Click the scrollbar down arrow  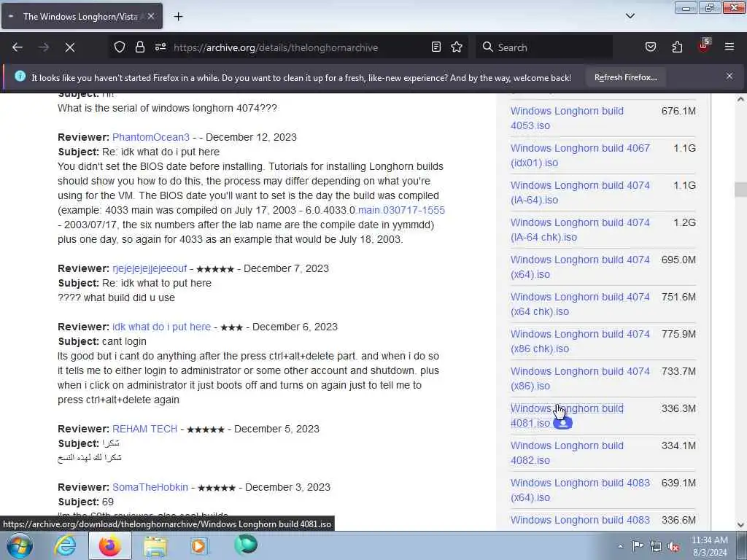pos(740,525)
